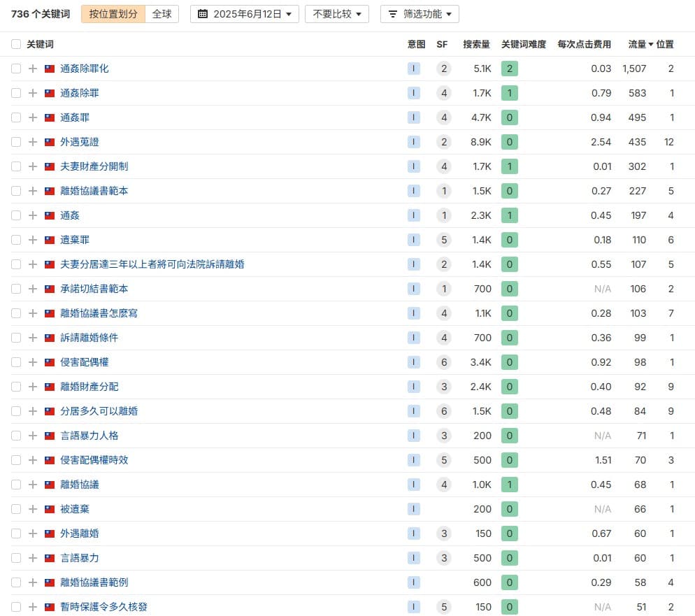
Task: Switch to the 全球 tab
Action: (x=162, y=14)
